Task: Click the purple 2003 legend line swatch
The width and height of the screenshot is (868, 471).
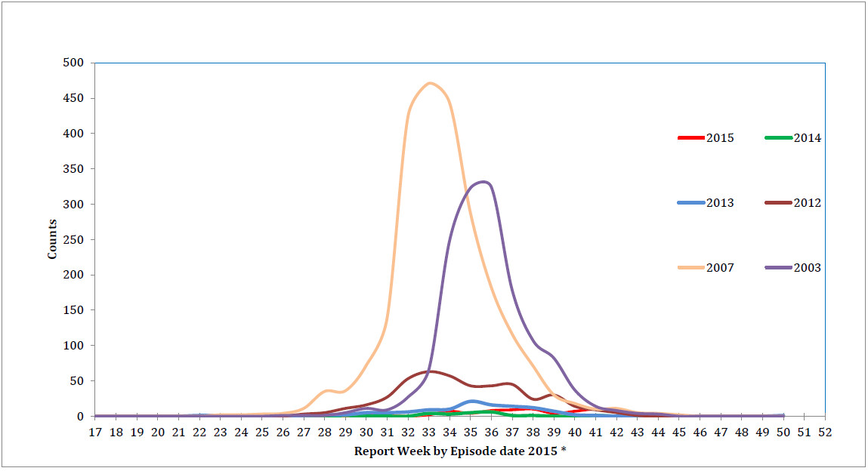Action: pyautogui.click(x=778, y=268)
